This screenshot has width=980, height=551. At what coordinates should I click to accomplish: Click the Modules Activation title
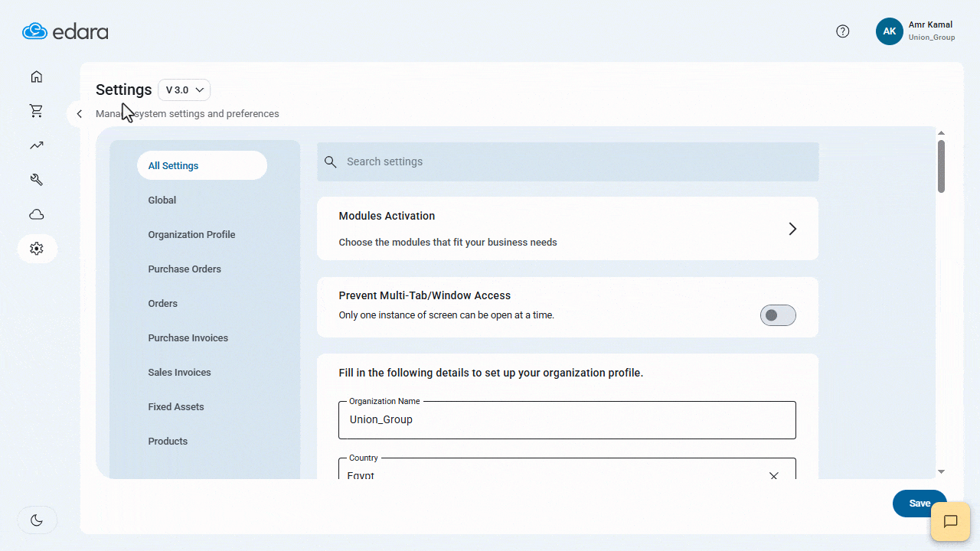[x=387, y=216]
